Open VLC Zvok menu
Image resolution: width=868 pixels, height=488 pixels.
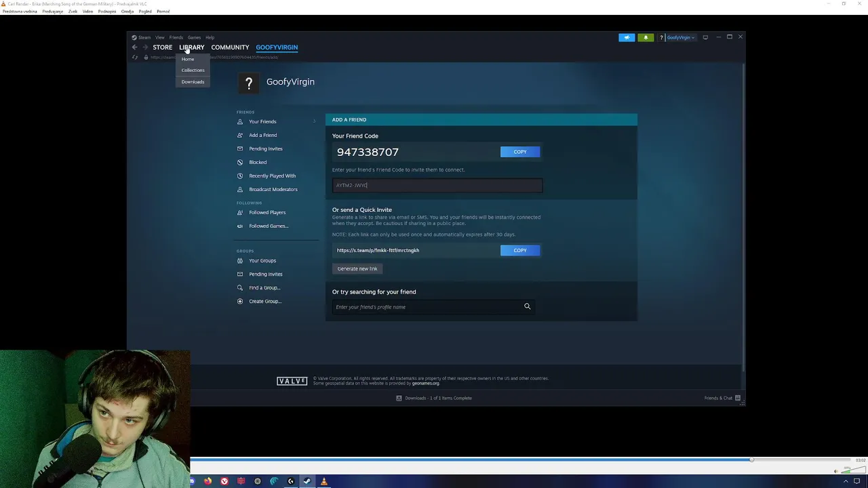tap(73, 12)
